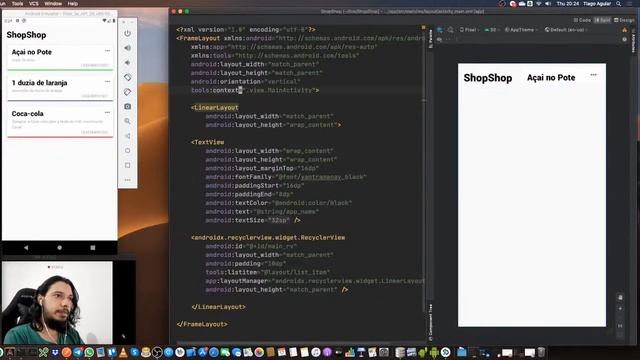This screenshot has width=640, height=360.
Task: Click the emulator power button icon
Action: pos(127,33)
